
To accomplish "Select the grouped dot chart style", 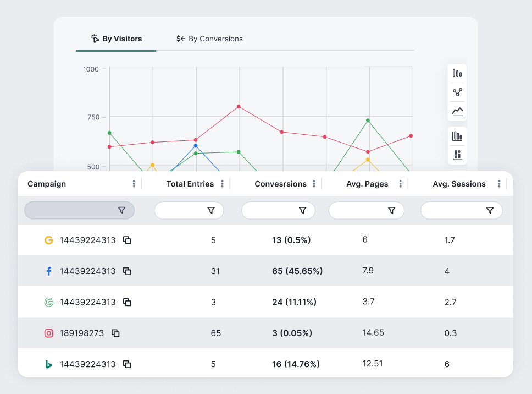I will coord(457,155).
